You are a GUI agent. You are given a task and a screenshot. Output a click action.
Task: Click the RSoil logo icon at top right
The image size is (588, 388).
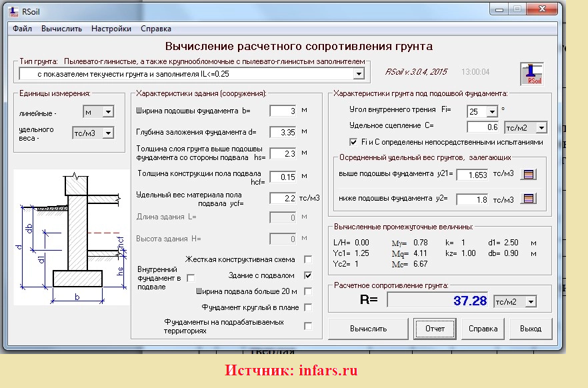(533, 73)
